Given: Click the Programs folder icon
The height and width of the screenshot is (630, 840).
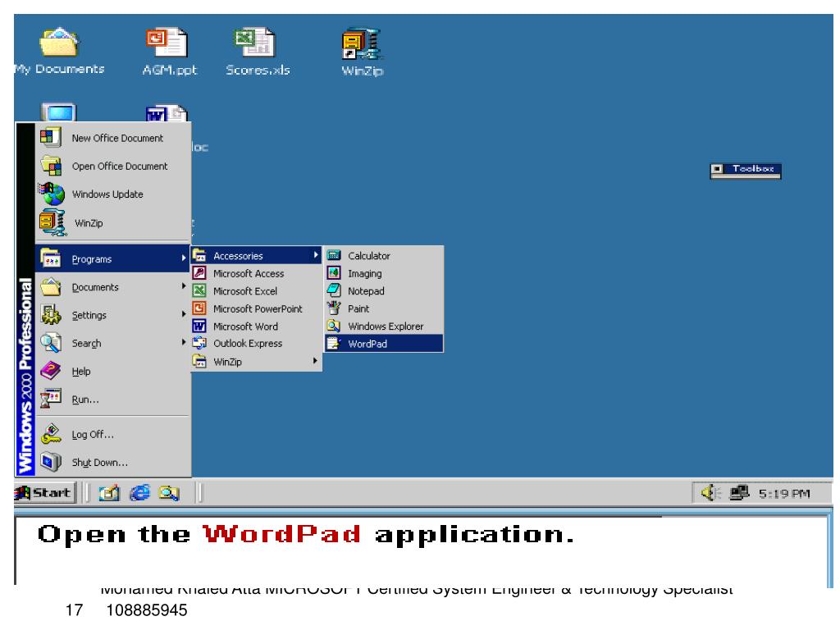Looking at the screenshot, I should click(x=51, y=258).
